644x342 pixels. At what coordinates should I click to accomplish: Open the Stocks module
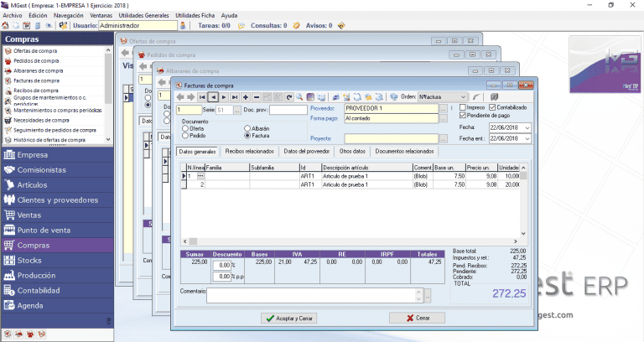coord(58,261)
